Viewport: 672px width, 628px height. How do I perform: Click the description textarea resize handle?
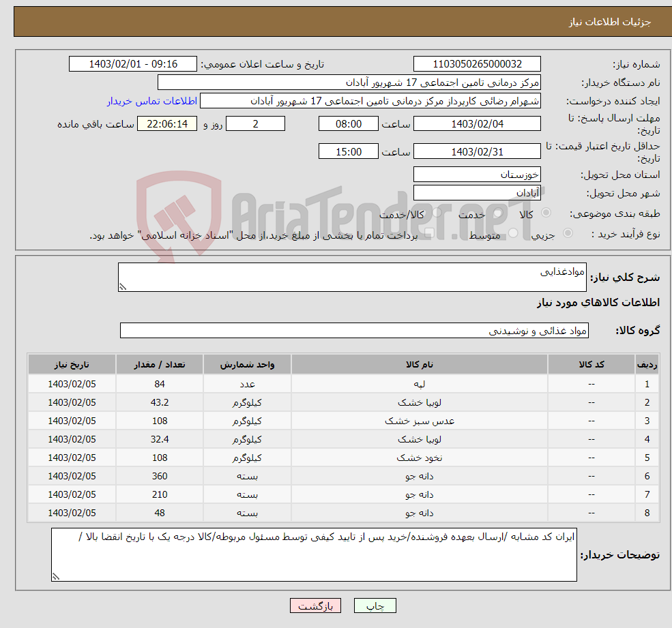pos(123,287)
